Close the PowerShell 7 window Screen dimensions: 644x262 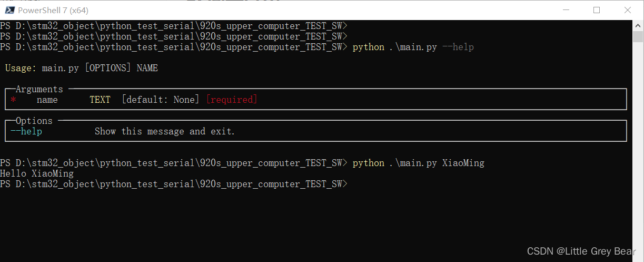click(x=627, y=10)
